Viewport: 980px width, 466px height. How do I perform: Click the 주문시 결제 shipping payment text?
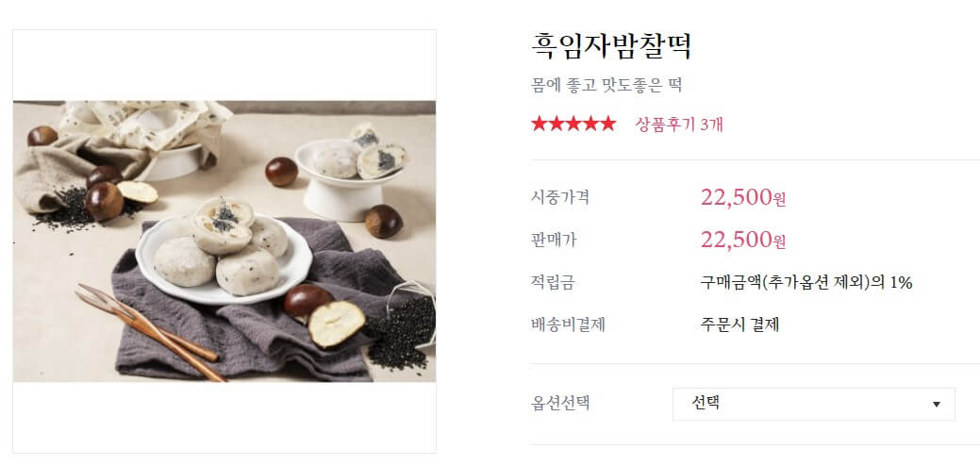(739, 325)
